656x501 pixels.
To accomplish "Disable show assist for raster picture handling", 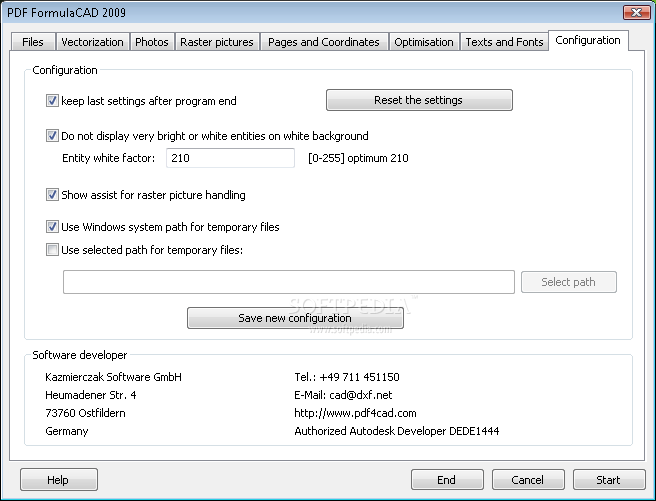I will click(52, 195).
